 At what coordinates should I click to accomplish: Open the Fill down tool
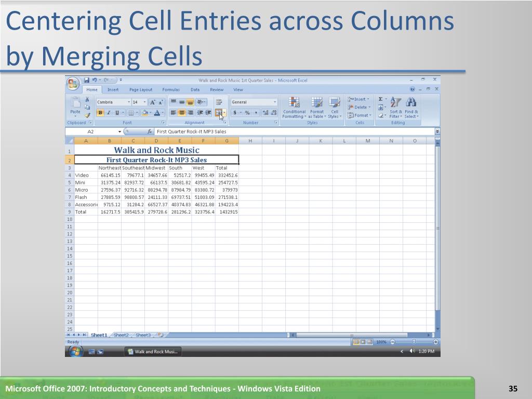click(381, 107)
